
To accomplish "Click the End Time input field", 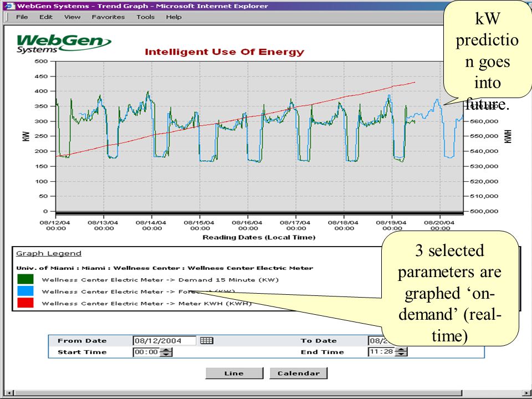I will [x=381, y=351].
